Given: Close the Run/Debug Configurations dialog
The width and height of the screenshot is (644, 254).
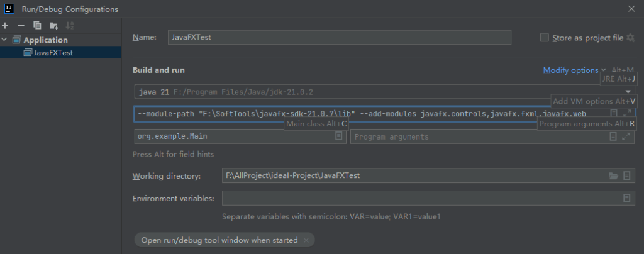Looking at the screenshot, I should pos(631,9).
